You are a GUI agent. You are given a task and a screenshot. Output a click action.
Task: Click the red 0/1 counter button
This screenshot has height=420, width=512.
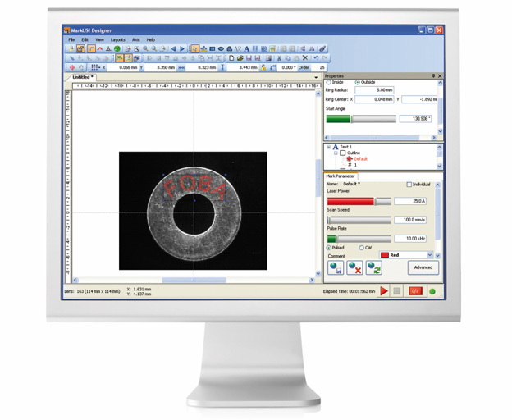tap(415, 291)
